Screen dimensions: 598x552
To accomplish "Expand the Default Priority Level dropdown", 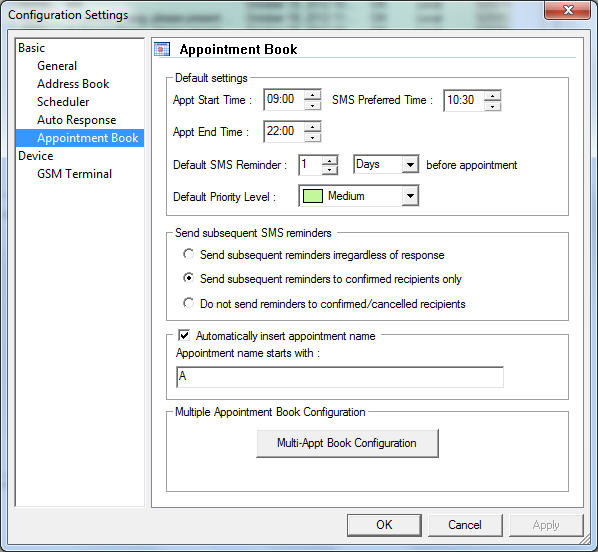I will coord(410,196).
